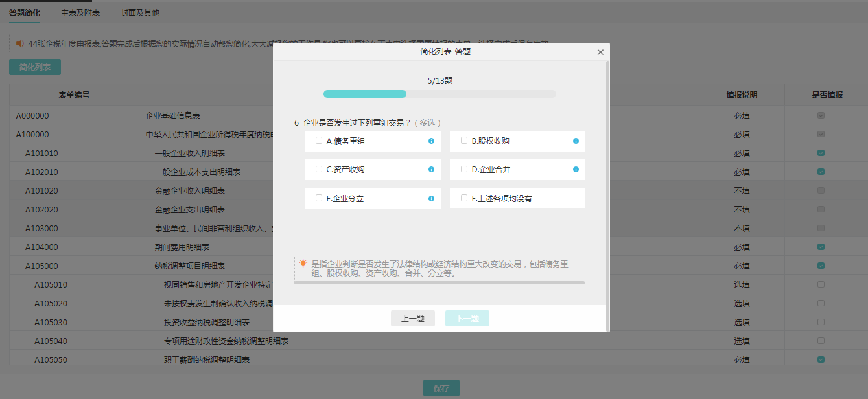Click the 5/13 question progress bar
868x399 pixels.
(440, 94)
